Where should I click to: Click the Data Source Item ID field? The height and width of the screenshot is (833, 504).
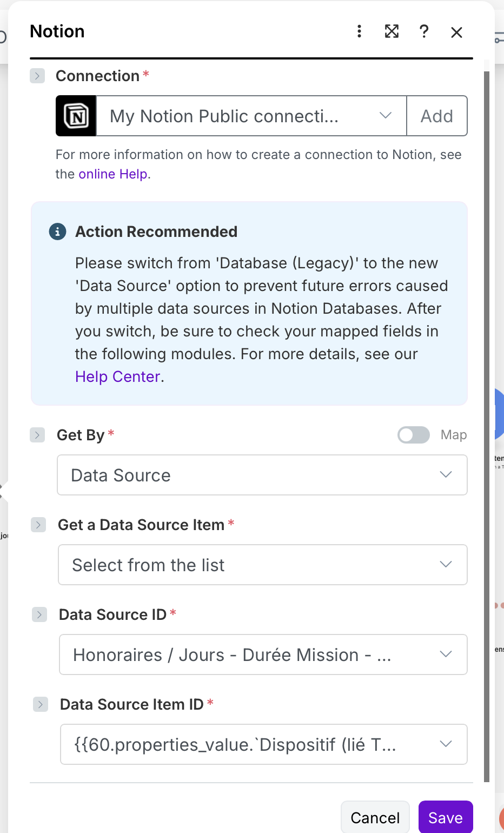pyautogui.click(x=264, y=744)
